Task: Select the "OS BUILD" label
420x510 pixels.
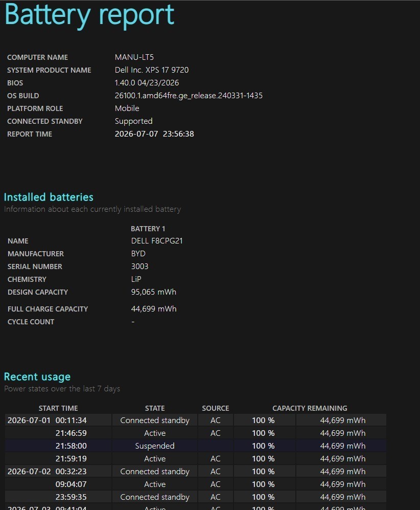Action: pyautogui.click(x=23, y=96)
